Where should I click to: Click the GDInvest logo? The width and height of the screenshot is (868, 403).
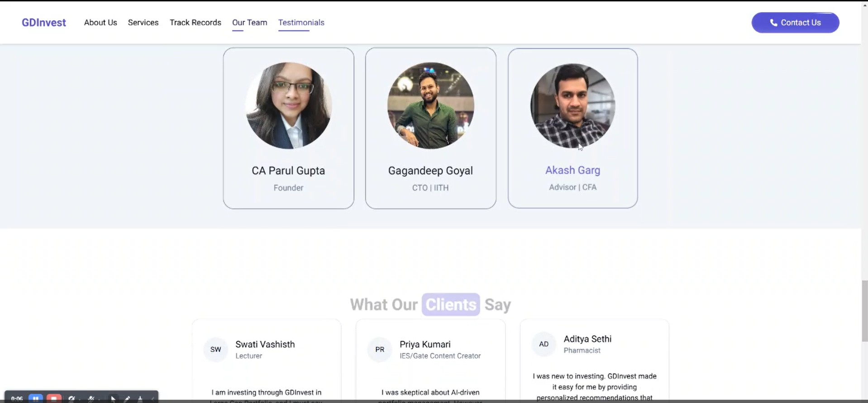click(44, 23)
